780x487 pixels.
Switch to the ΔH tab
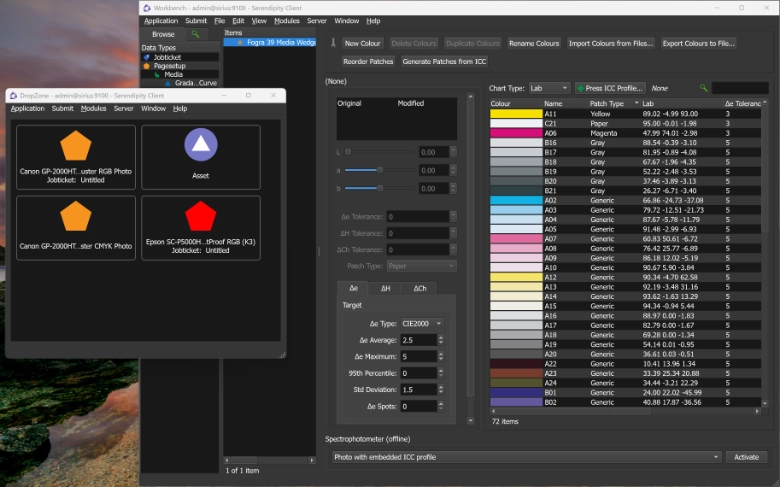[x=386, y=288]
